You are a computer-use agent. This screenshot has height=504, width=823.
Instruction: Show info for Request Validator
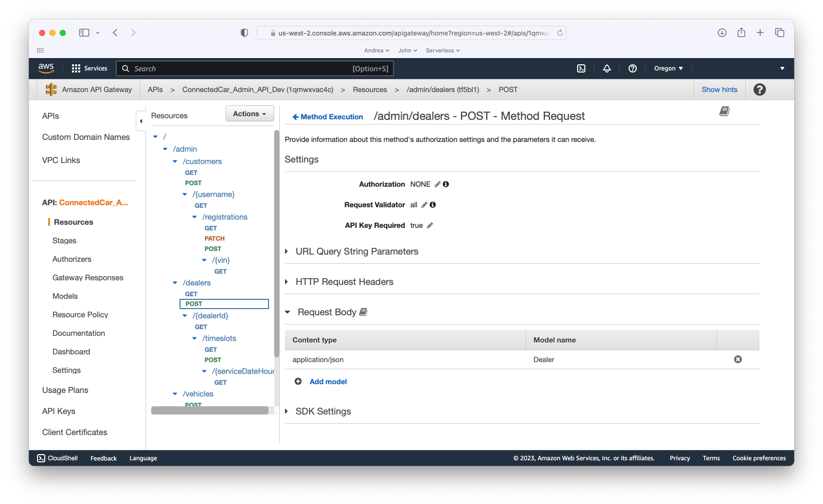[433, 205]
